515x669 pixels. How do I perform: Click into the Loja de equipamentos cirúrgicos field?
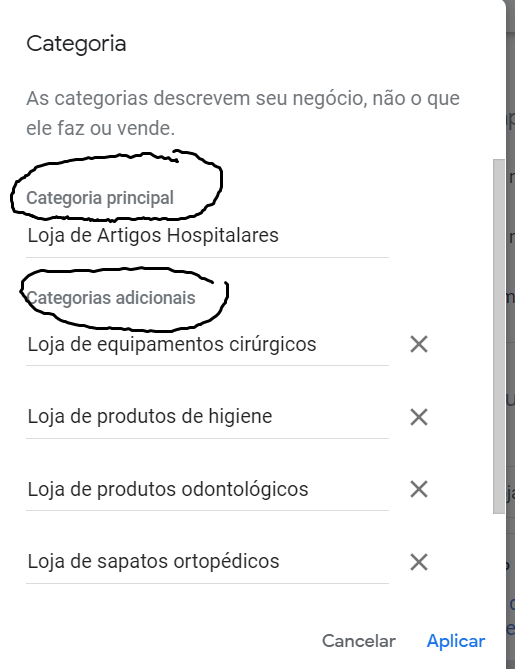coord(207,345)
